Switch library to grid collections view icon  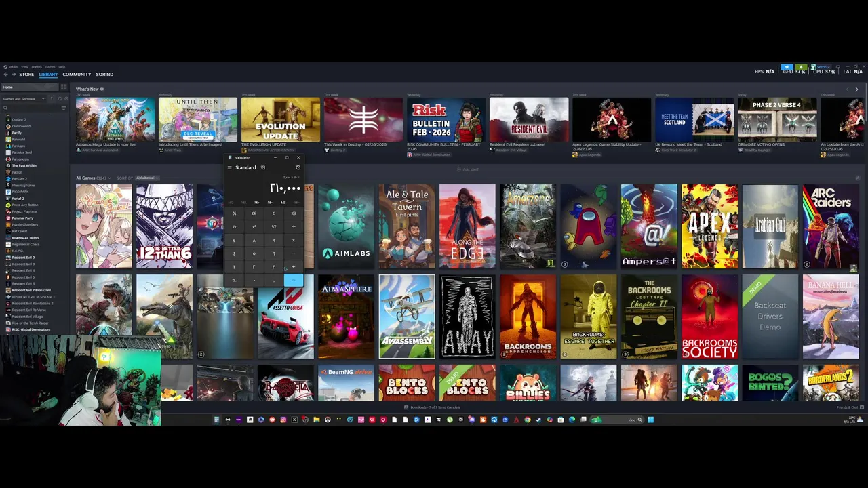click(64, 87)
